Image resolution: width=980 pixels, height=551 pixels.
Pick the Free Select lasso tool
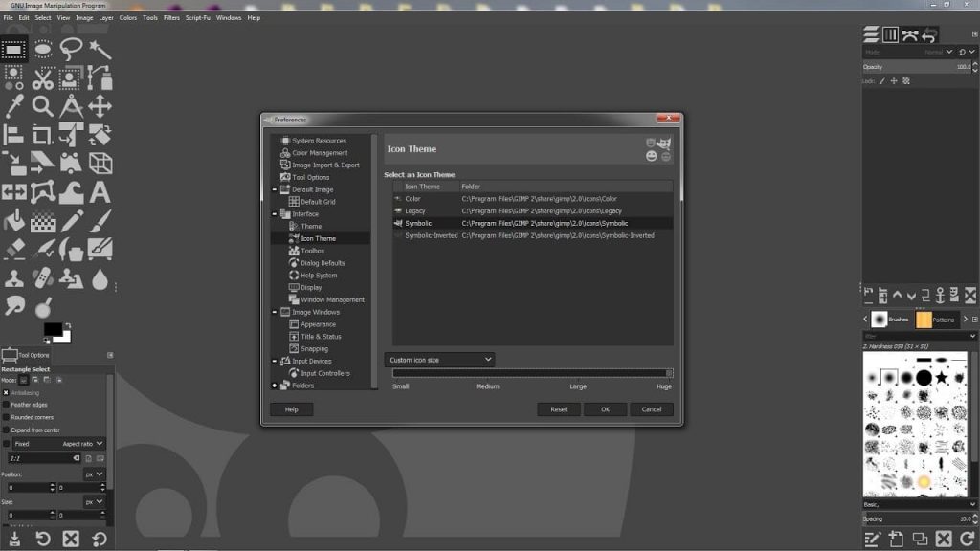pyautogui.click(x=71, y=50)
